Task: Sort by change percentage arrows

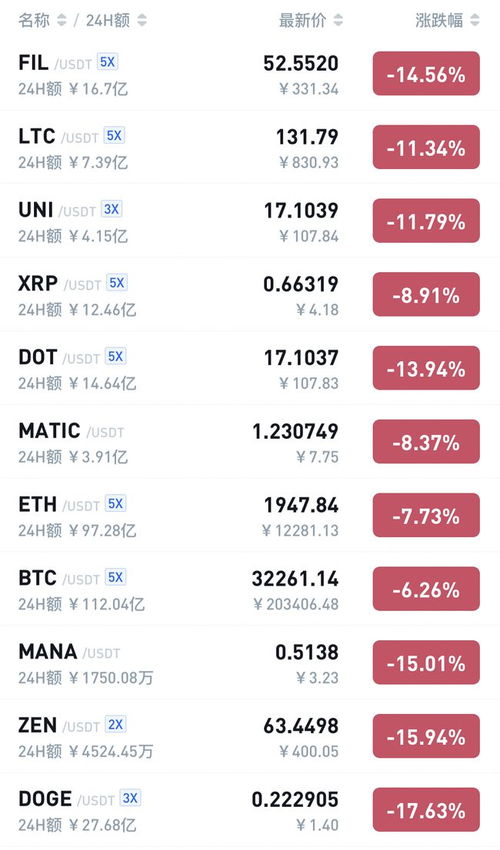Action: [475, 21]
